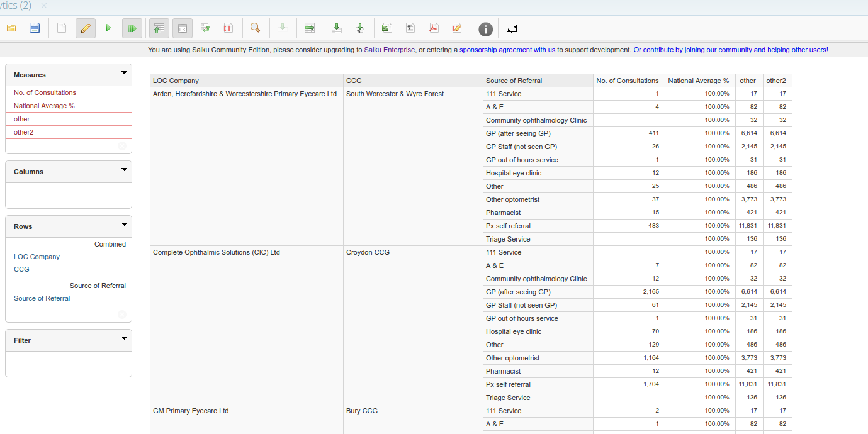Viewport: 868px width, 434px height.
Task: Click the drill through table arrow icon
Action: click(310, 28)
